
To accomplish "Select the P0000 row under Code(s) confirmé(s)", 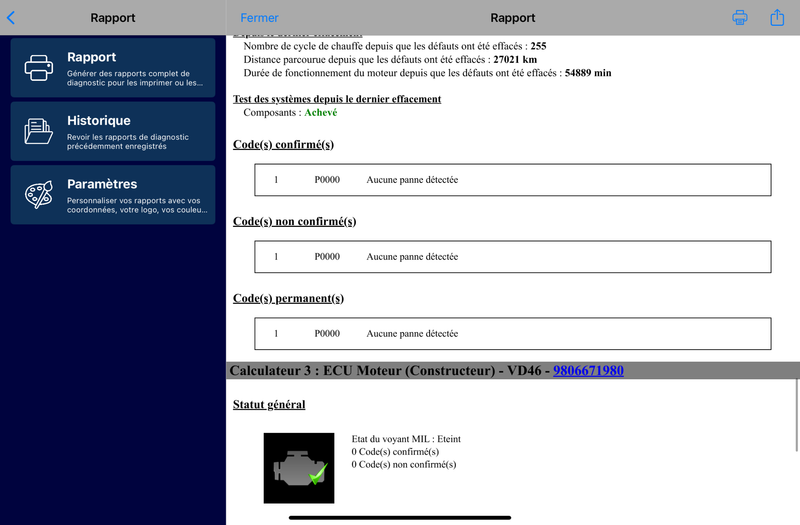I will point(512,180).
